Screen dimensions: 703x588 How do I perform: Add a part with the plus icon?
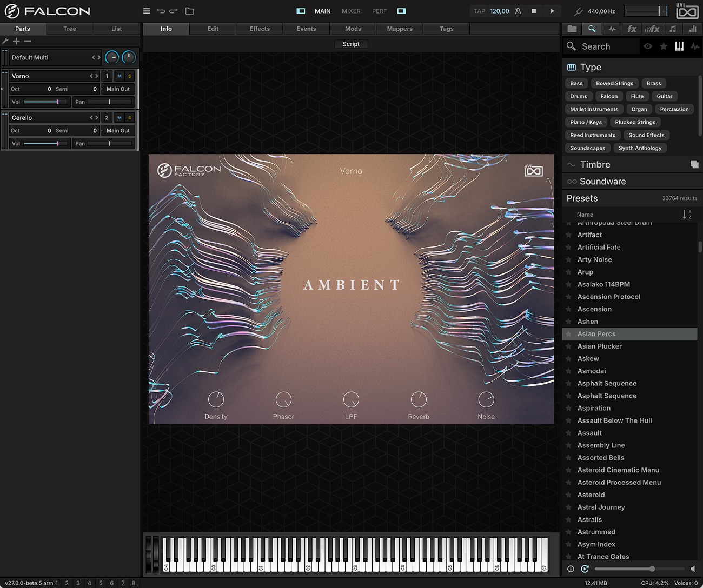coord(16,41)
